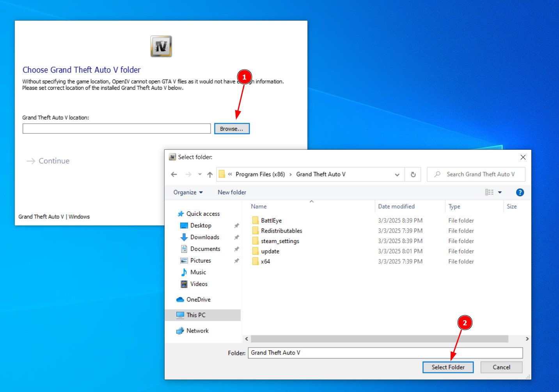The height and width of the screenshot is (392, 559).
Task: Go back with the dialog's back arrow
Action: 174,174
